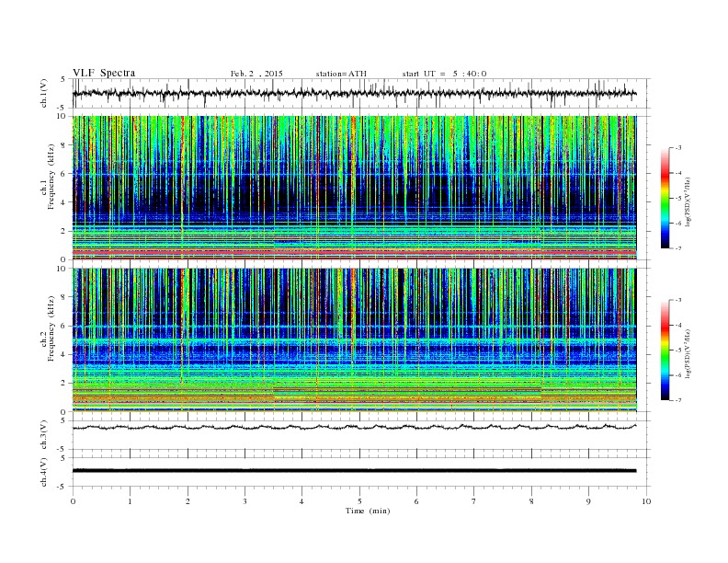Click the date text "Feb. 2 , 2015"
728x563 pixels.
pyautogui.click(x=256, y=74)
